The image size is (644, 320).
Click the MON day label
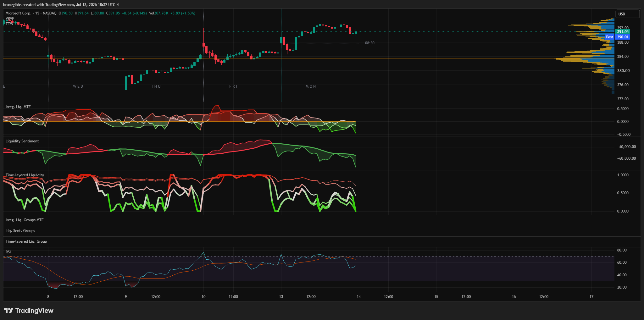point(311,86)
